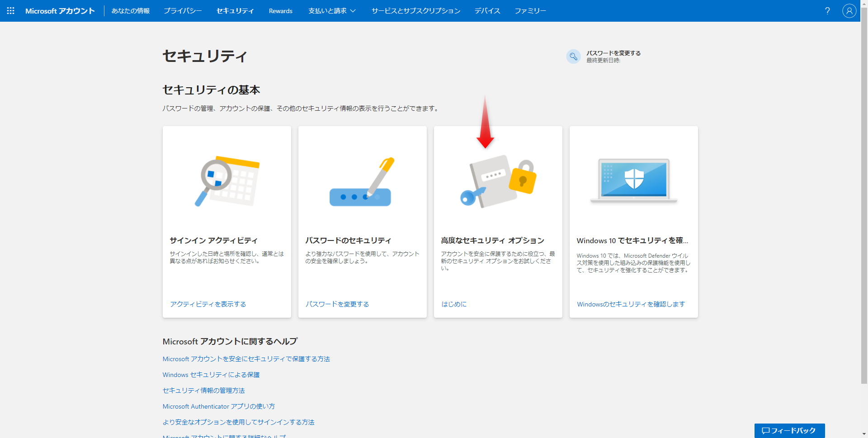Open the プライバシー tab

[x=183, y=11]
